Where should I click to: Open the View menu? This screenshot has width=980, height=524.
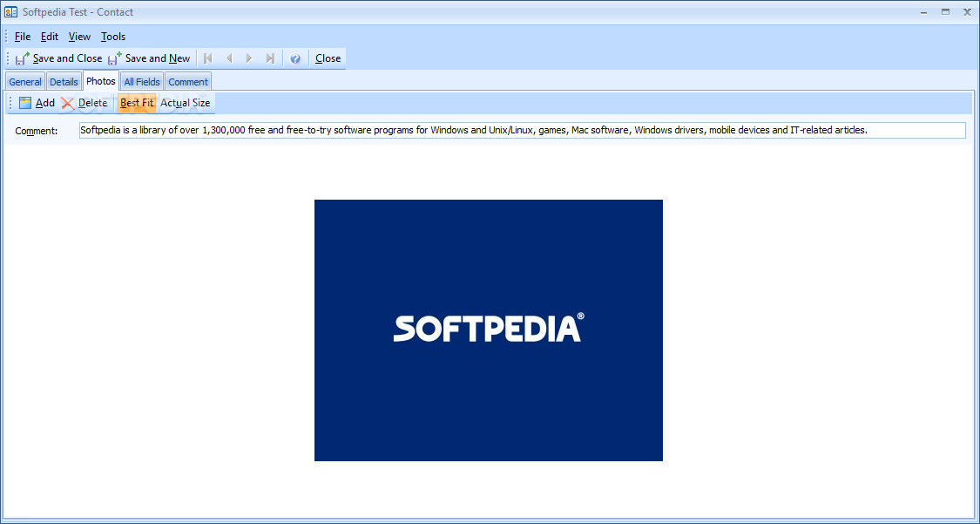[x=79, y=37]
